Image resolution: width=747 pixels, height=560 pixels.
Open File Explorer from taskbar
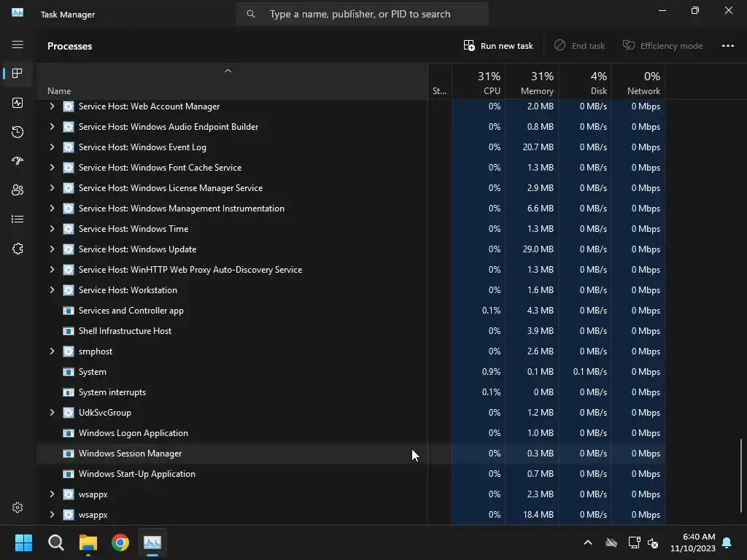point(88,542)
